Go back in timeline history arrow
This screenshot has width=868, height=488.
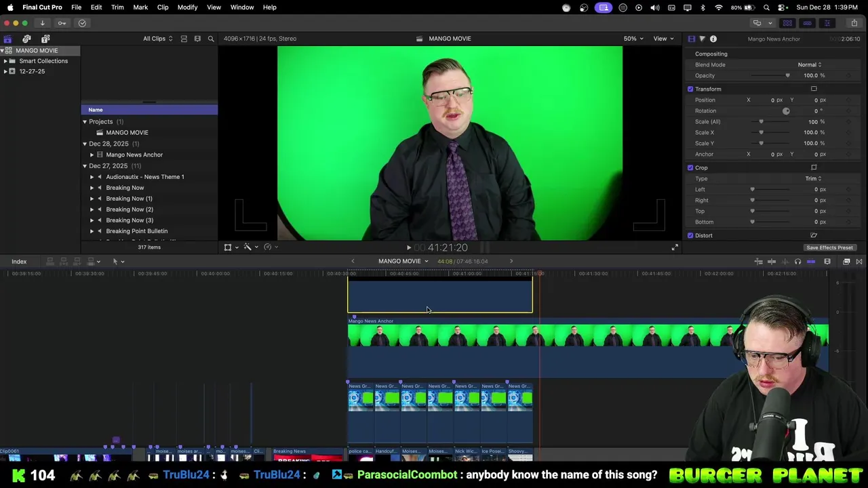coord(353,262)
